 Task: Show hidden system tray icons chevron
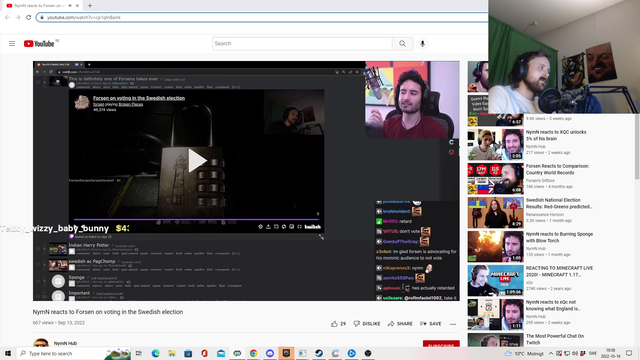click(551, 353)
